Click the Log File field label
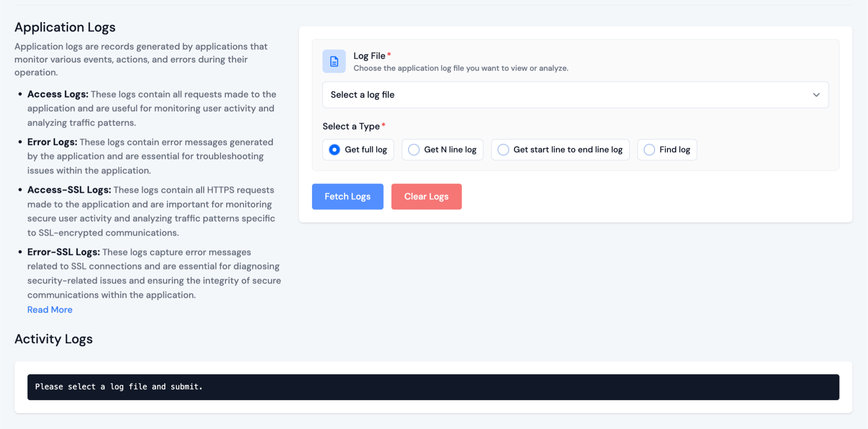The height and width of the screenshot is (429, 868). tap(369, 56)
